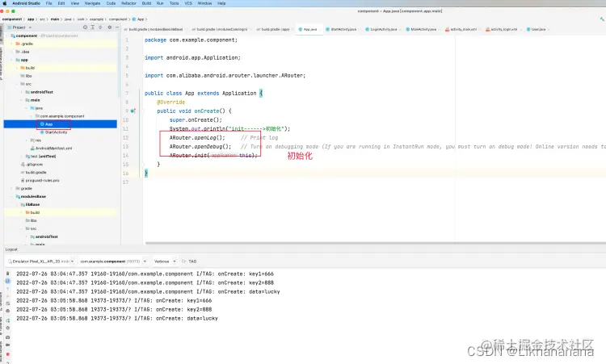Select the .gitignore file
Viewport: 606px width, 364px height.
pos(34,165)
